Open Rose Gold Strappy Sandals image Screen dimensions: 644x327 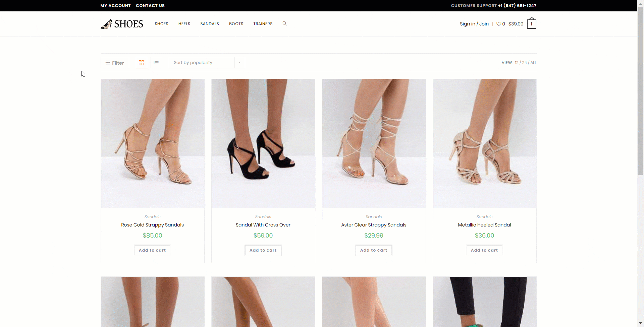point(153,143)
